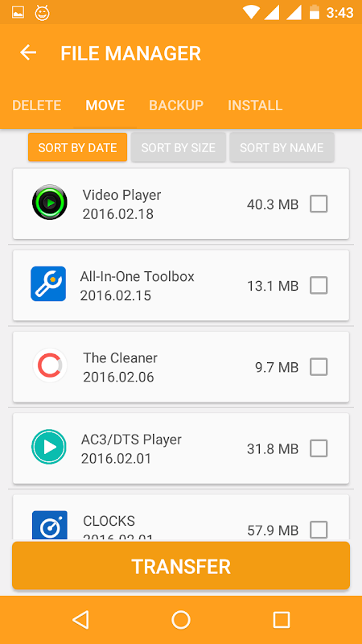The width and height of the screenshot is (362, 644).
Task: Switch to the BACKUP tab
Action: 176,105
